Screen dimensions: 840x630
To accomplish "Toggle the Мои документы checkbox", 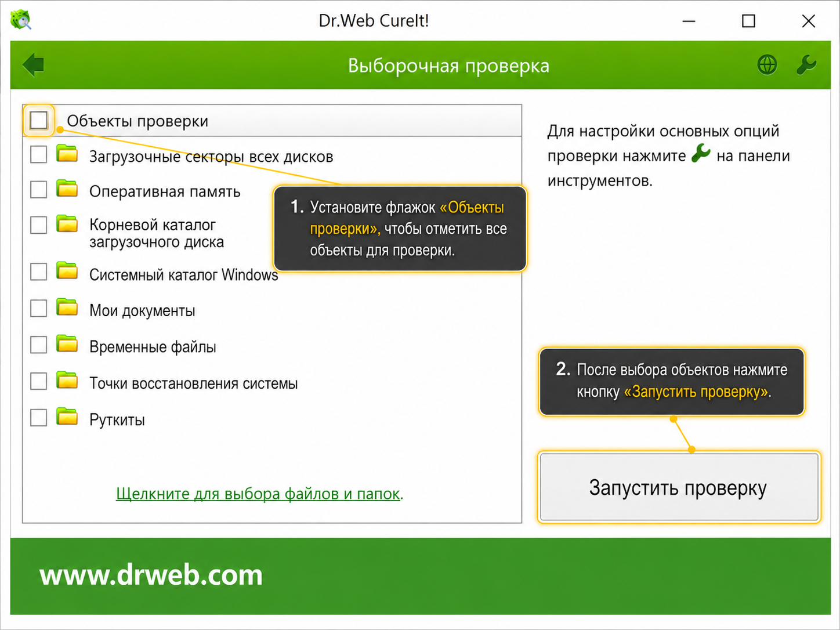I will tap(39, 308).
